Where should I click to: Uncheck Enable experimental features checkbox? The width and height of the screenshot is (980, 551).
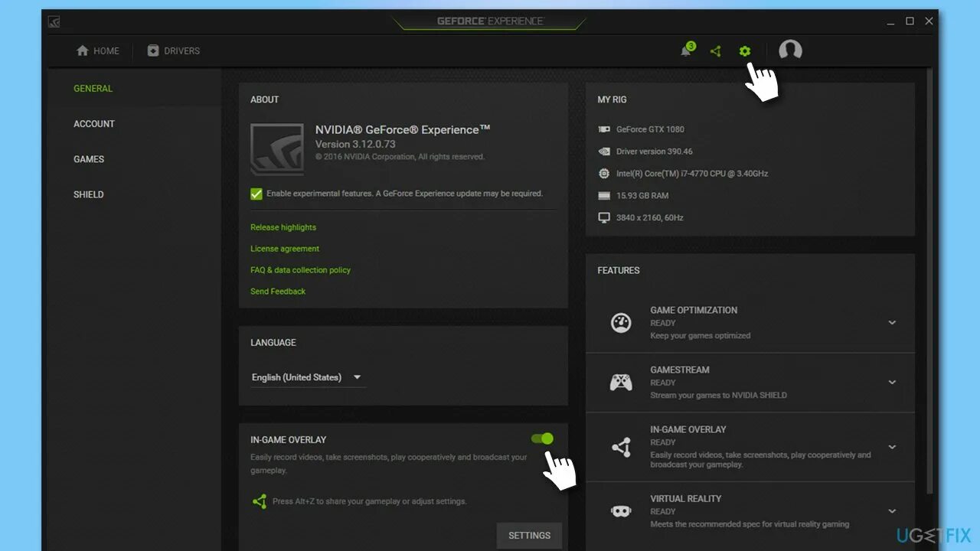tap(256, 194)
